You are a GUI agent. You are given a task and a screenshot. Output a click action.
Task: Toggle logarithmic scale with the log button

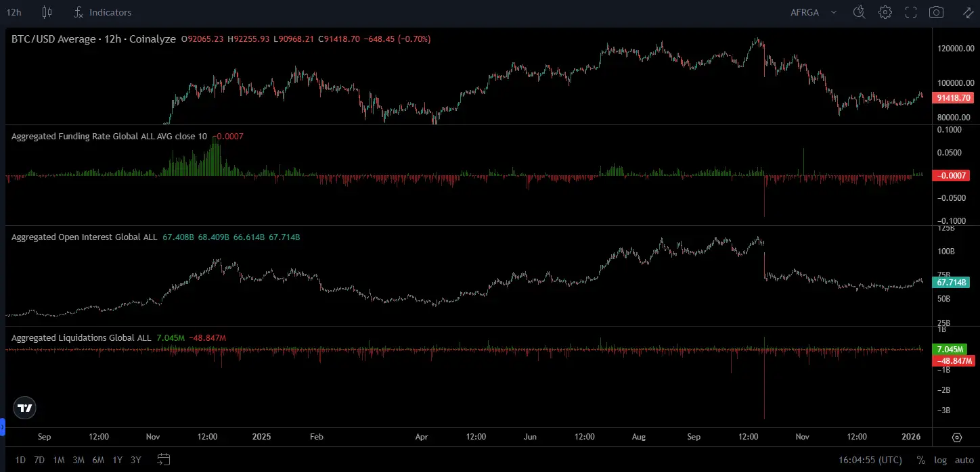(941, 459)
